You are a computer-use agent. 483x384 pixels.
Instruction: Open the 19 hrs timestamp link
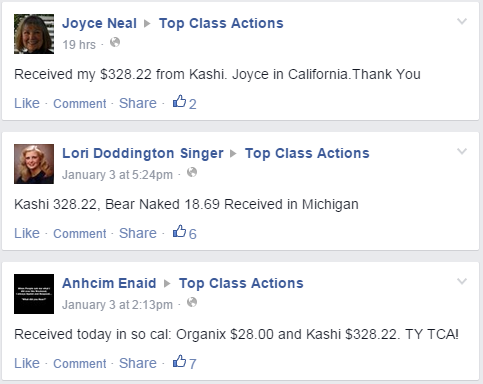tap(79, 45)
